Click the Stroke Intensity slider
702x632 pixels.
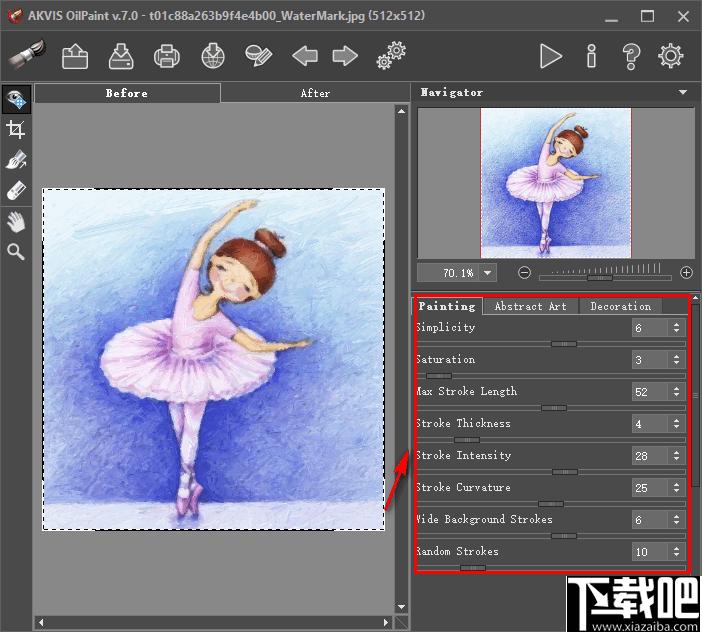(551, 472)
